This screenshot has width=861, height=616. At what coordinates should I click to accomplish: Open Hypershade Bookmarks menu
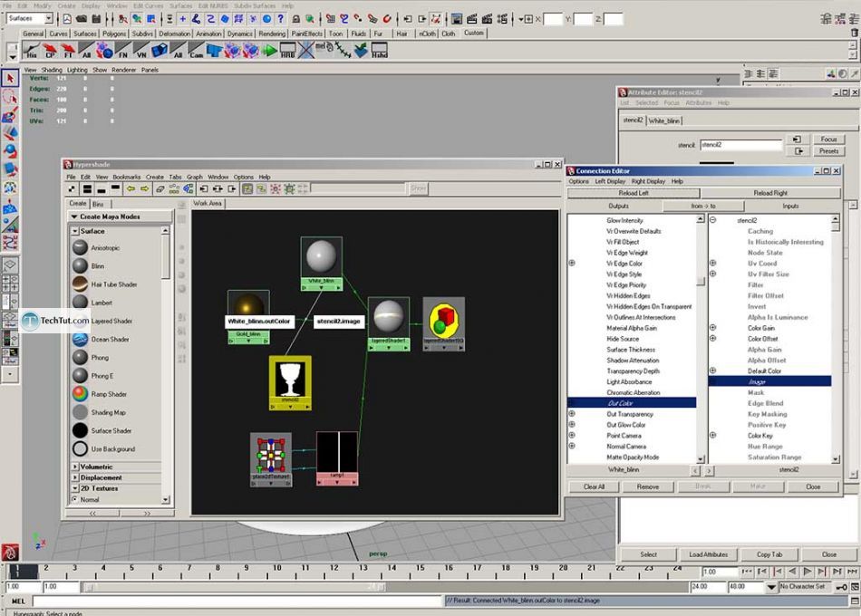126,178
